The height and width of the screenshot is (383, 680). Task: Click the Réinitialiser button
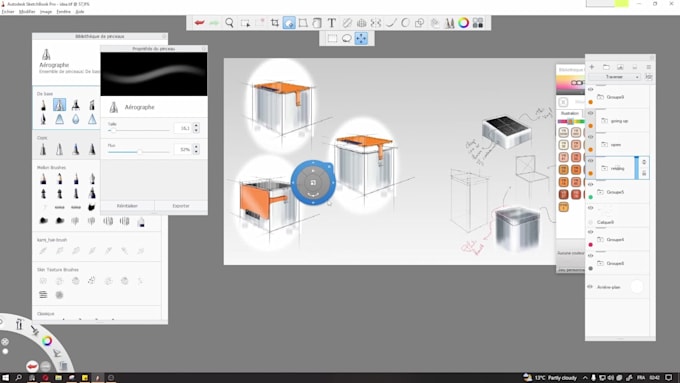128,206
